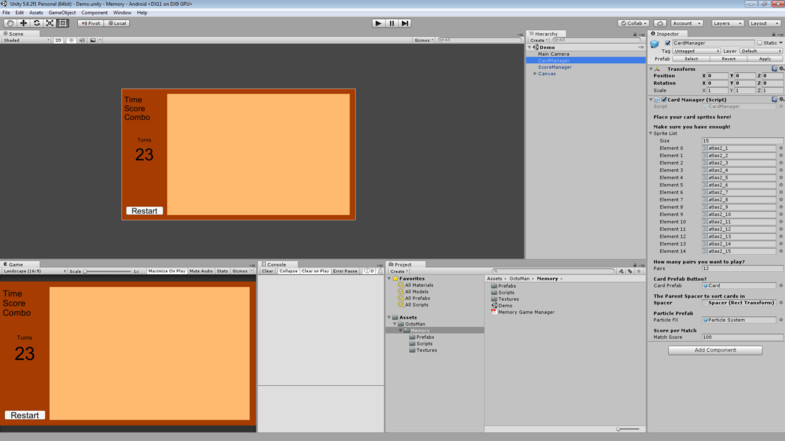Open the Demo scene asset in Project

502,305
